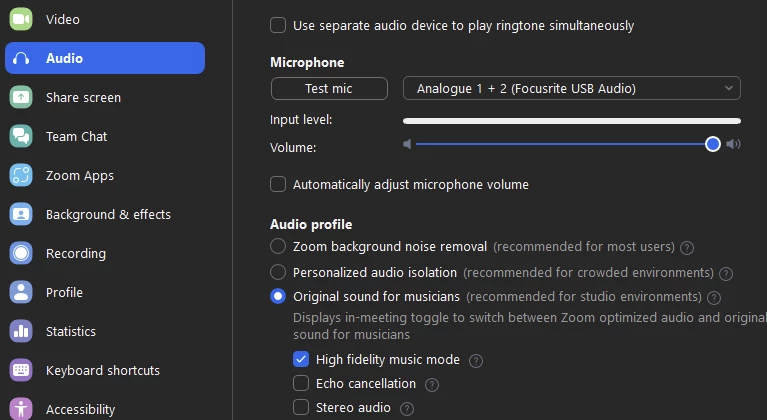Click '(recommended for studio environments)' text
The height and width of the screenshot is (420, 767).
(x=584, y=296)
